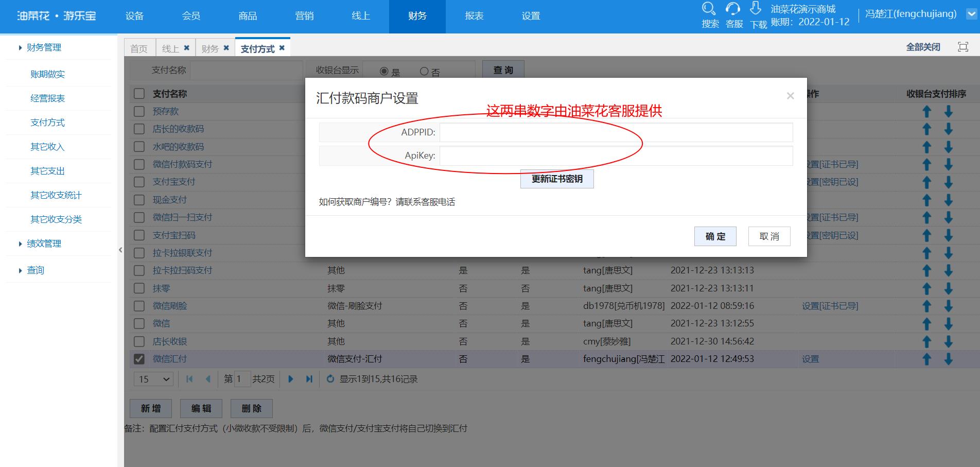This screenshot has height=467, width=980.
Task: Click the ADPPID input field
Action: tap(616, 132)
